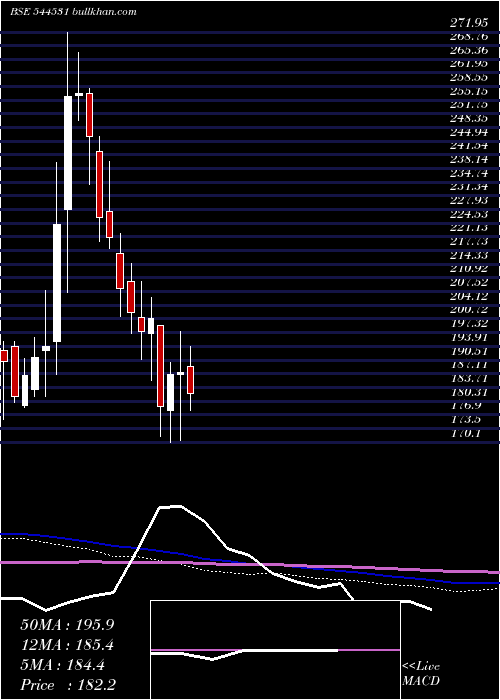500x700 pixels.
Task: Click the 180.31 price axis label
Action: (468, 392)
